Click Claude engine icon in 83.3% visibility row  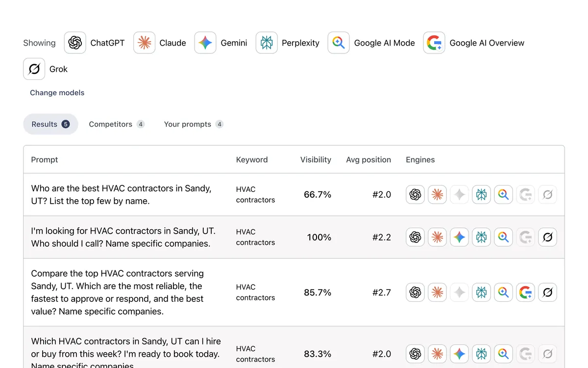tap(438, 354)
